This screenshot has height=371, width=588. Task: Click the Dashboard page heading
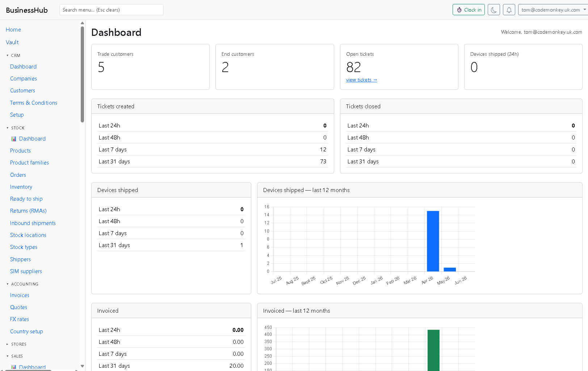click(116, 32)
